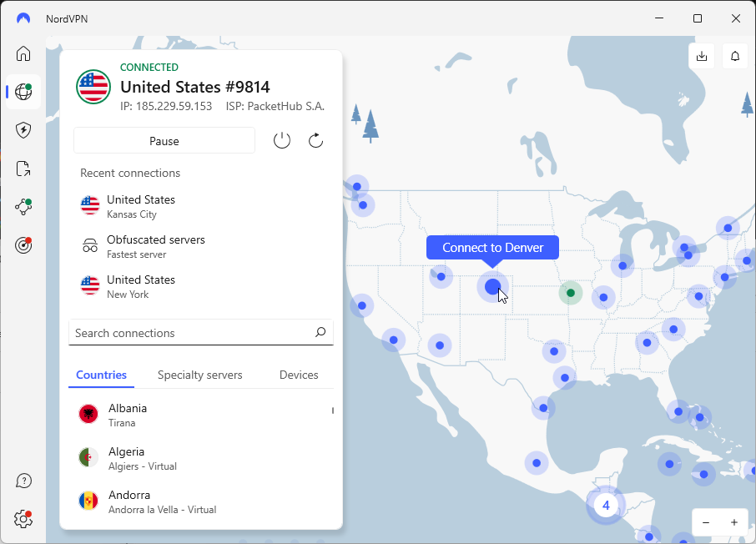Open the file share sidebar icon
Image resolution: width=756 pixels, height=544 pixels.
point(23,169)
